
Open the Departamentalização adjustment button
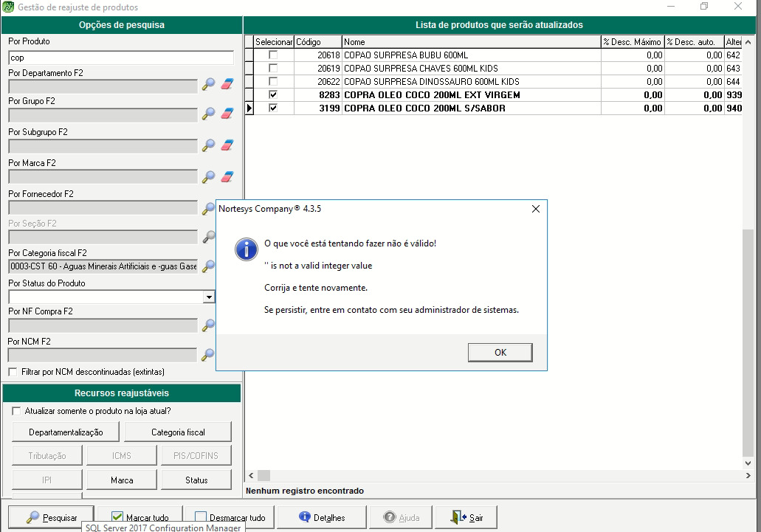66,432
